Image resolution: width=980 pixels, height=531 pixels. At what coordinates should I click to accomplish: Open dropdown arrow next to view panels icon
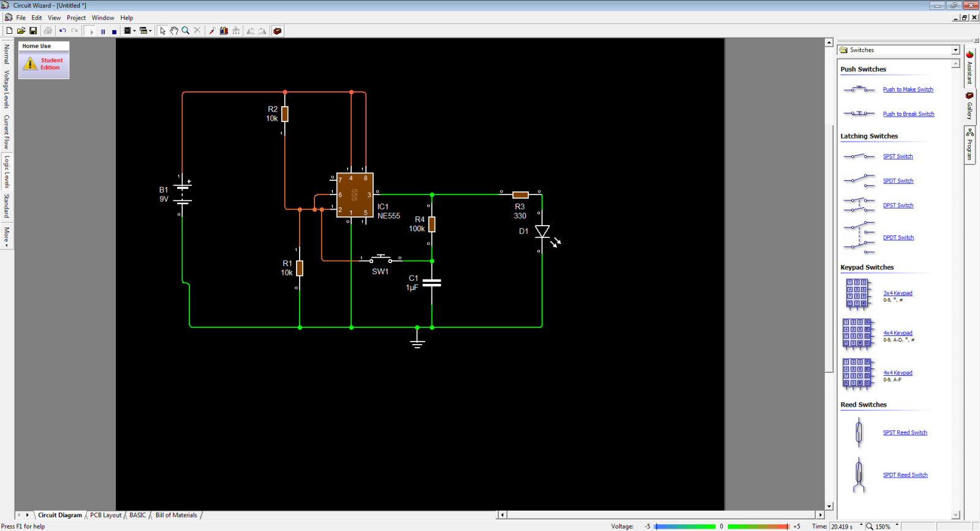tap(150, 31)
